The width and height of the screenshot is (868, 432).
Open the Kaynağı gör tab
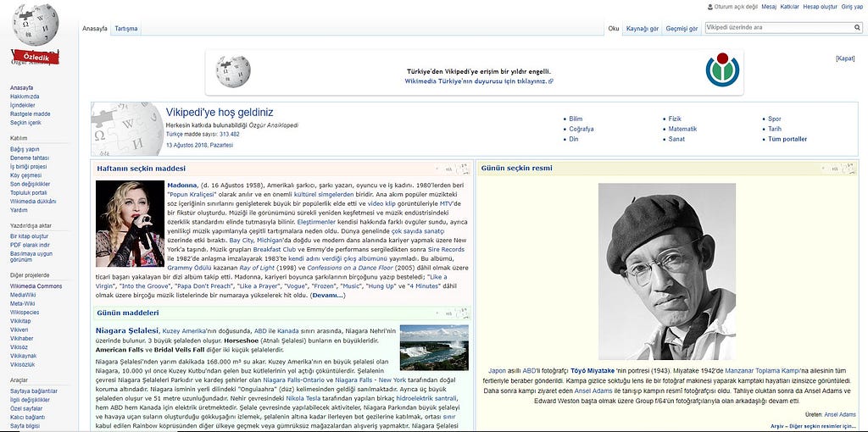point(643,29)
